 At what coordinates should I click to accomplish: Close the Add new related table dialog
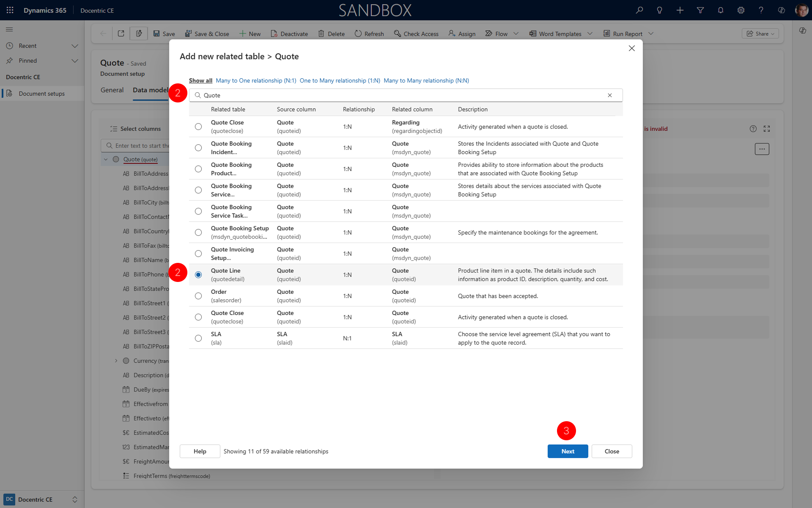point(632,48)
